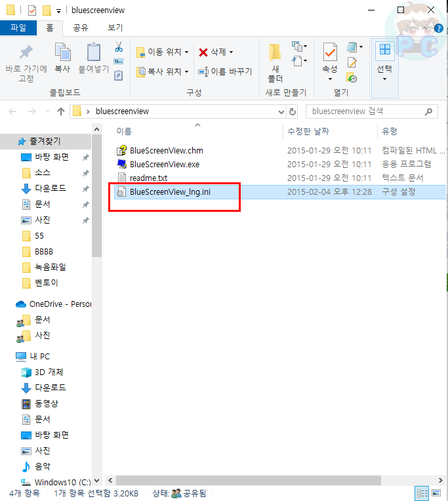Go Up one folder level
This screenshot has width=448, height=501.
tap(61, 111)
